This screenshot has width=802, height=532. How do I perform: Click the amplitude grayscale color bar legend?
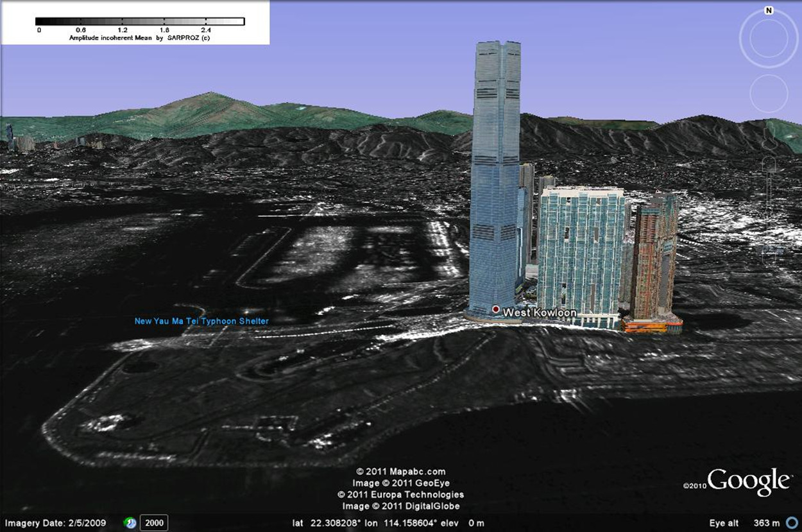(x=140, y=21)
